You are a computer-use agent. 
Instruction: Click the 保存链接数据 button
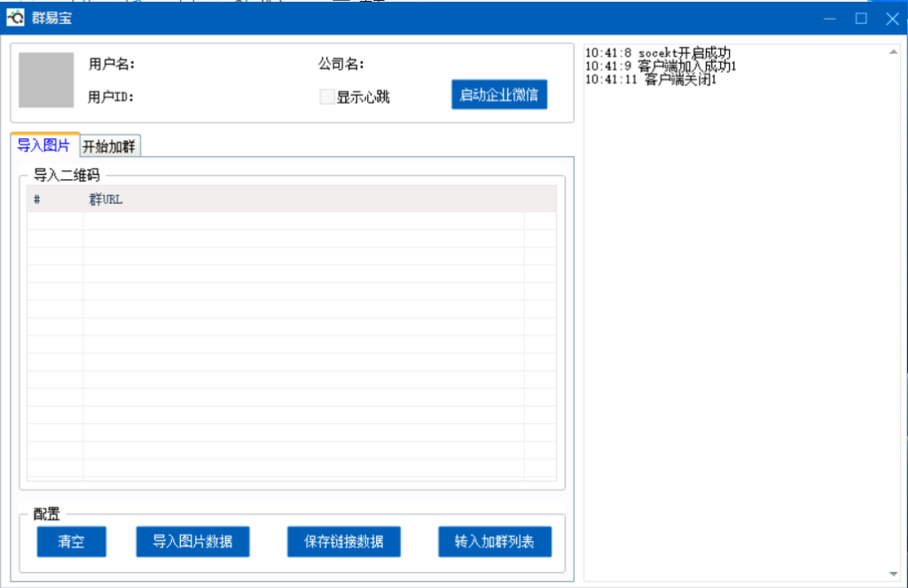coord(343,541)
